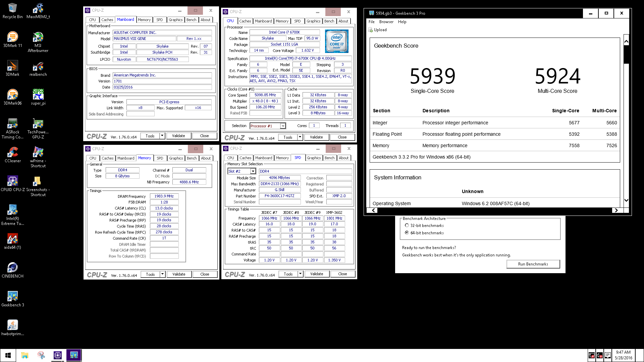Switch to Bench tab in CPU window
This screenshot has height=362, width=644.
[x=329, y=21]
